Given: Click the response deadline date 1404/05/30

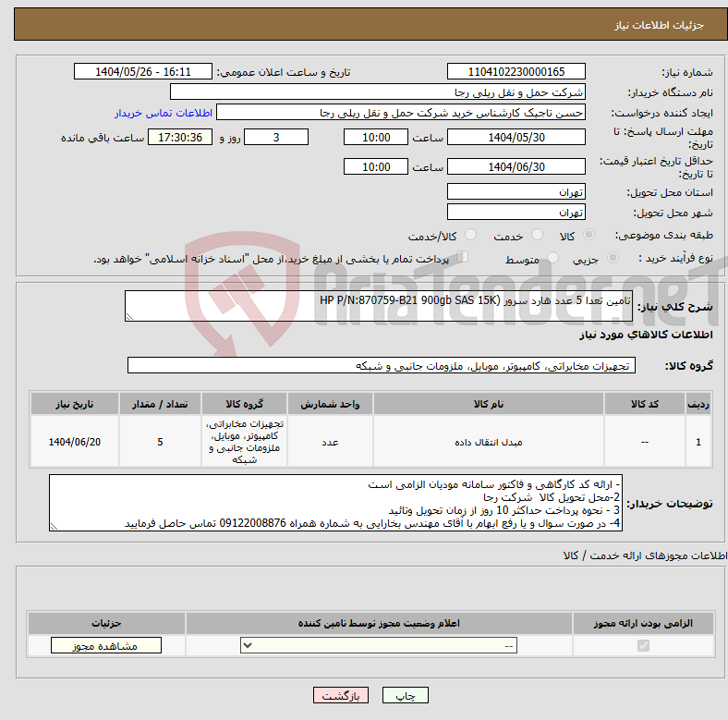Looking at the screenshot, I should click(x=516, y=137).
